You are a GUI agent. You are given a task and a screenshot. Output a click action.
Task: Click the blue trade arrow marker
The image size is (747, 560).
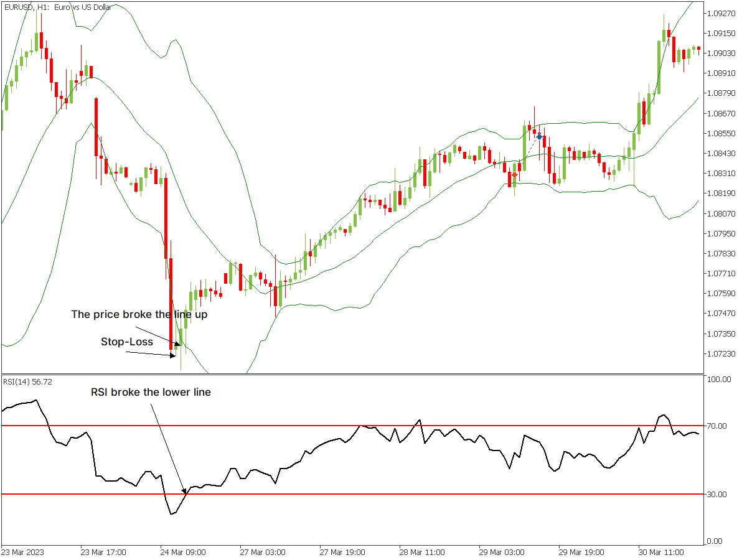tap(540, 136)
